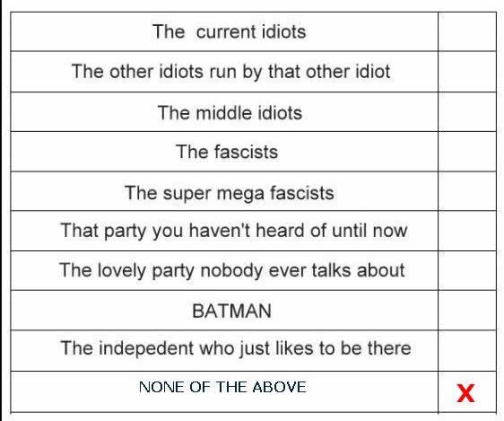Image resolution: width=504 pixels, height=421 pixels.
Task: Check the vote box for The fascists
Action: [x=467, y=152]
